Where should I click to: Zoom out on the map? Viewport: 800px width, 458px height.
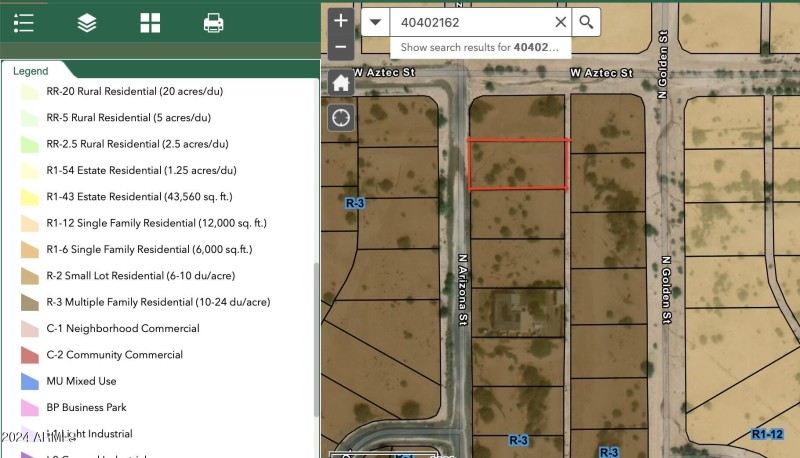[341, 46]
